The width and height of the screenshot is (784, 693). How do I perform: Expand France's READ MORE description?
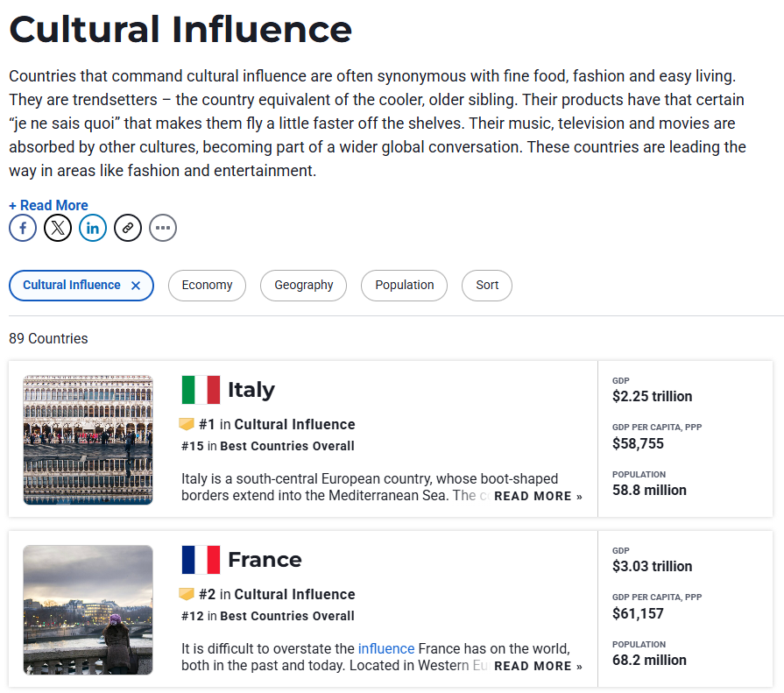[538, 666]
